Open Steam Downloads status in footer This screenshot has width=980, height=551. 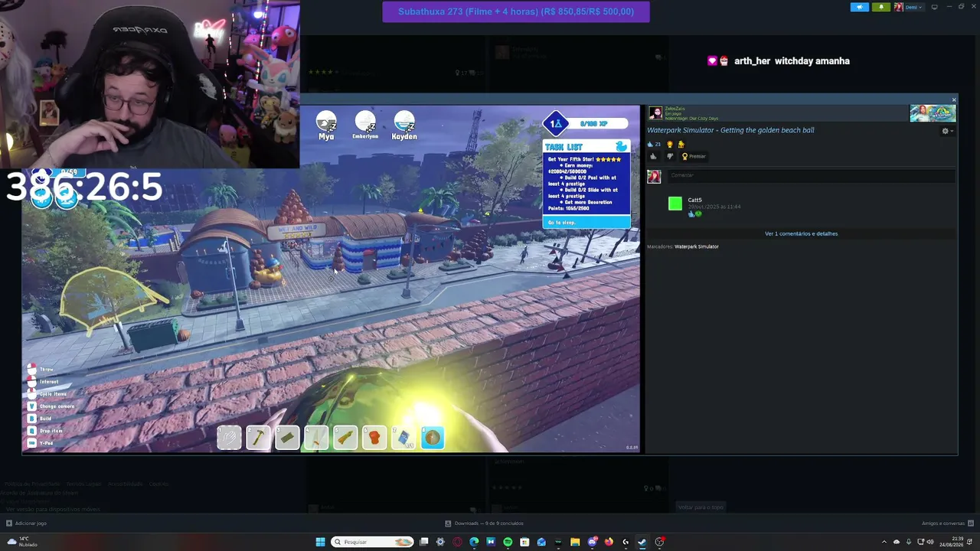point(484,523)
